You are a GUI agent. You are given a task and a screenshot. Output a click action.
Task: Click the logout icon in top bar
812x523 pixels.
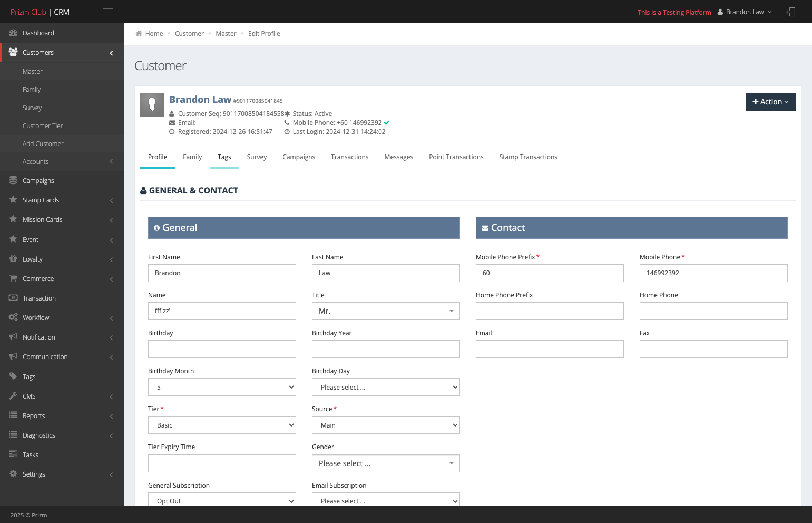click(x=790, y=12)
